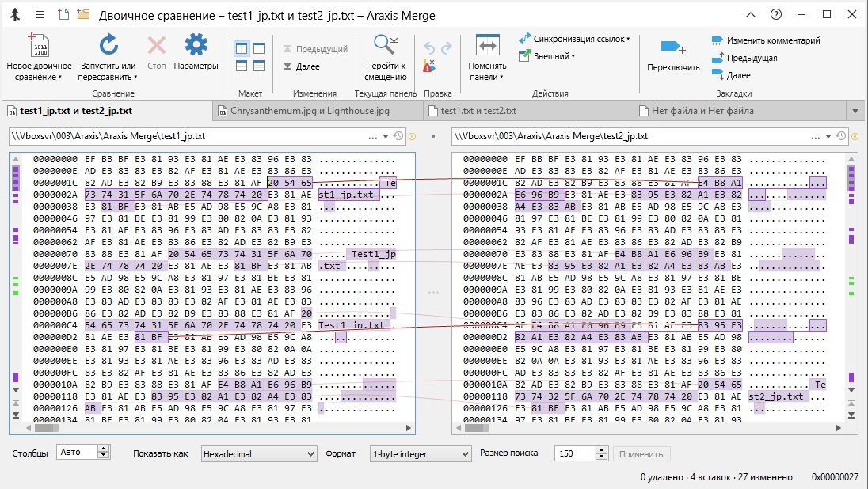Open Синхронизация ссылок dropdown

pos(574,40)
